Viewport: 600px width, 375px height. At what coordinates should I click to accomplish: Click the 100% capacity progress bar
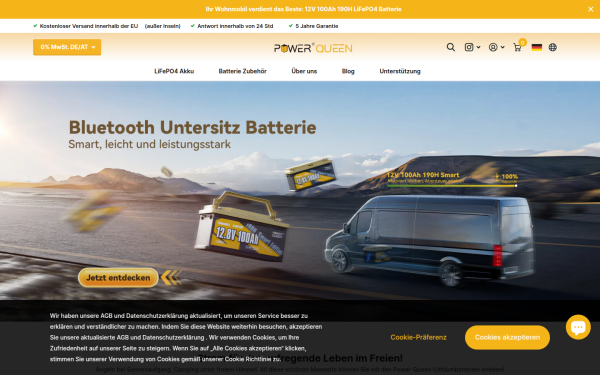click(x=452, y=186)
